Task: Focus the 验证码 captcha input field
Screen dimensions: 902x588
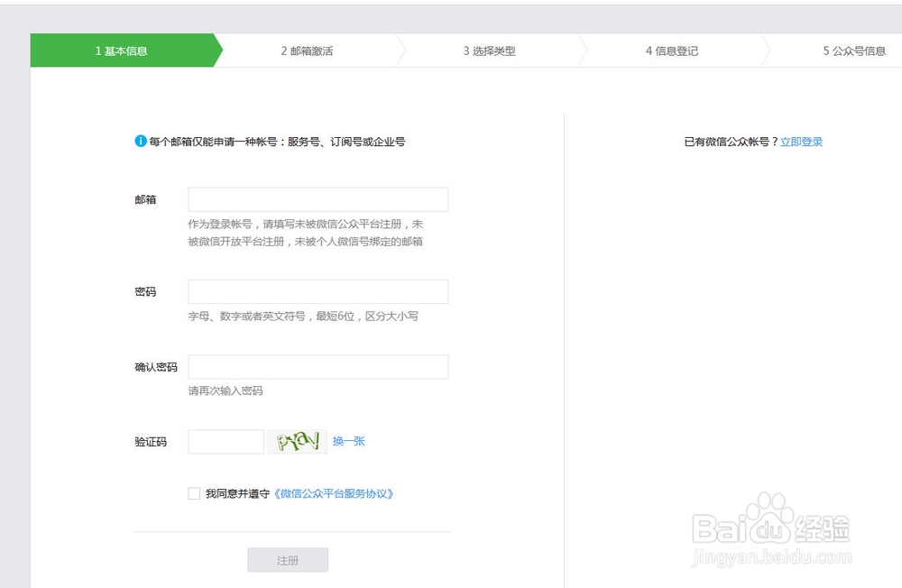Action: (x=226, y=442)
